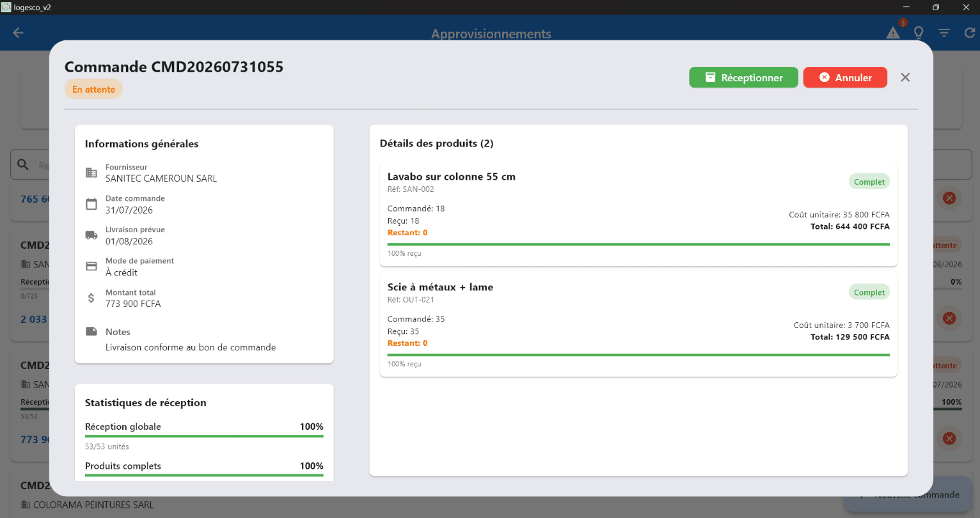980x518 pixels.
Task: Click the note Livraison conforme au bon de commande
Action: 191,347
